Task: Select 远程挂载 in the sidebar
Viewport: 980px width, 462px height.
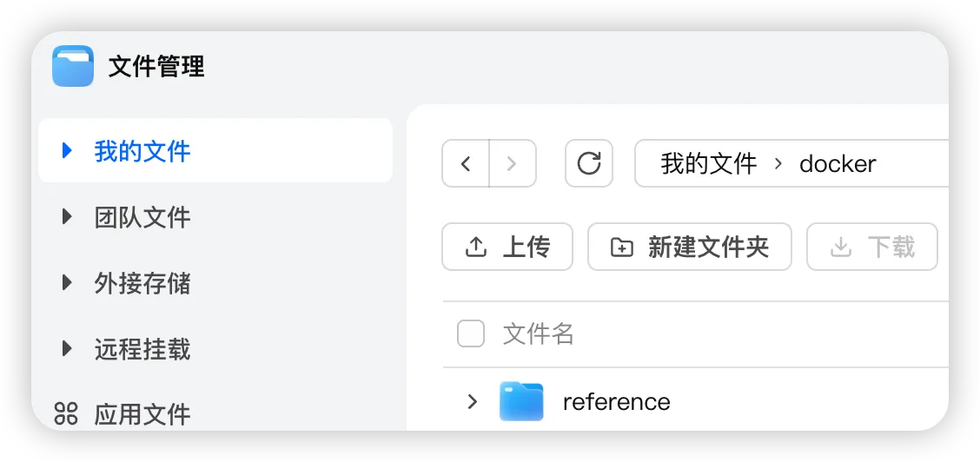Action: pyautogui.click(x=142, y=349)
